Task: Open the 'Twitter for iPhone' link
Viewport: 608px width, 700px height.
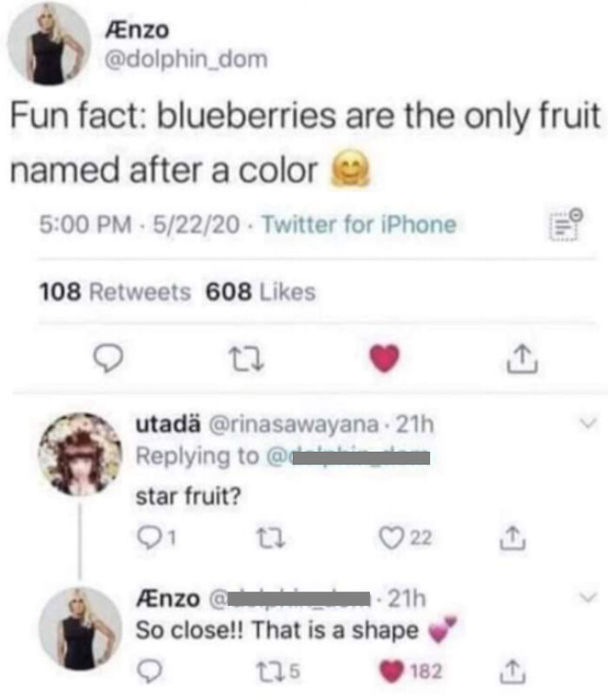Action: point(360,225)
